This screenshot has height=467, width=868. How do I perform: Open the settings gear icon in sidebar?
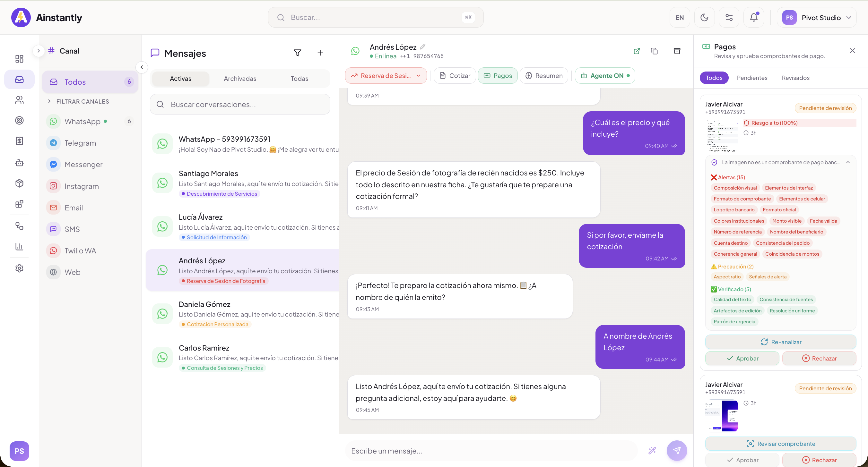(19, 268)
